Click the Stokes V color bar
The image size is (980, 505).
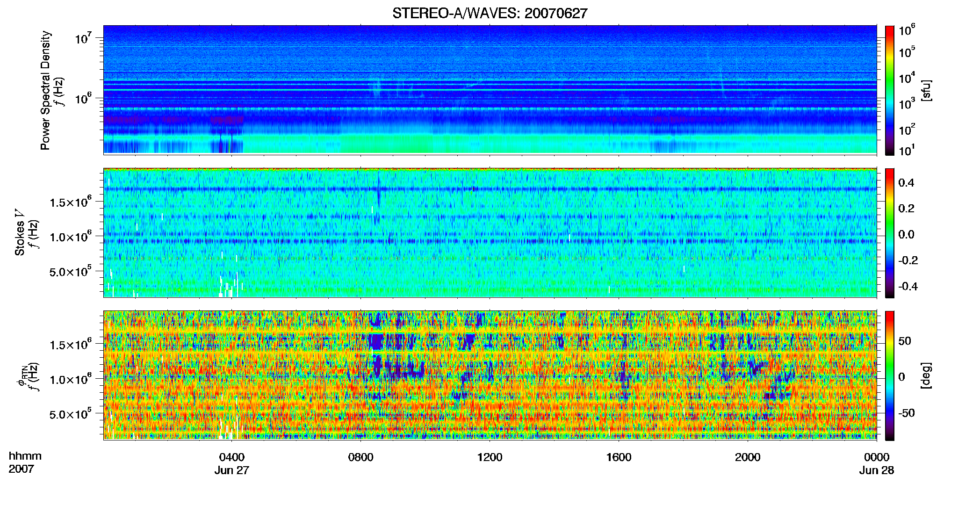point(890,233)
